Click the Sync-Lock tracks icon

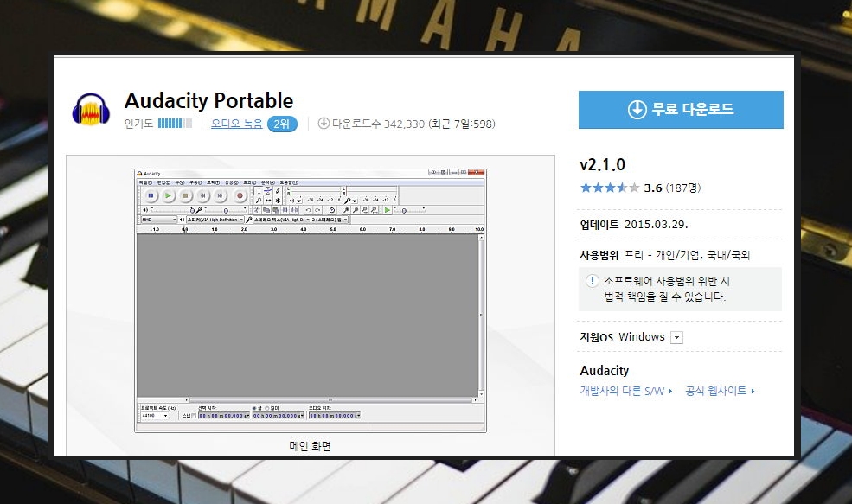[332, 210]
